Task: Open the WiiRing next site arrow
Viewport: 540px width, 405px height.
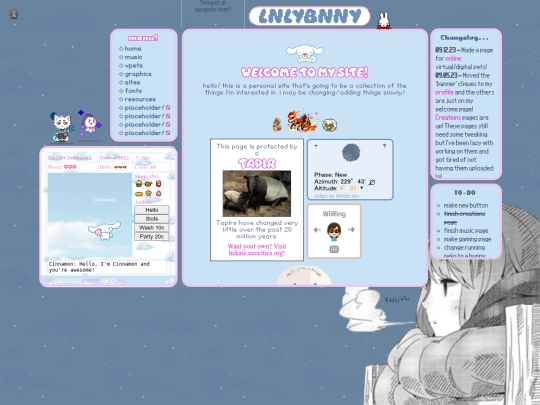Action: click(x=351, y=230)
